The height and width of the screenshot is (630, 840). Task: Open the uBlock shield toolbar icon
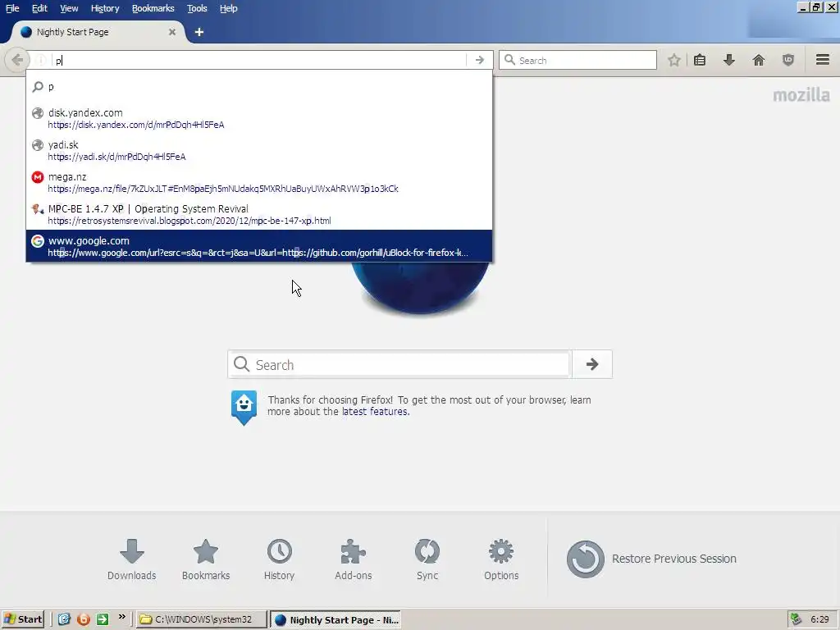[788, 60]
